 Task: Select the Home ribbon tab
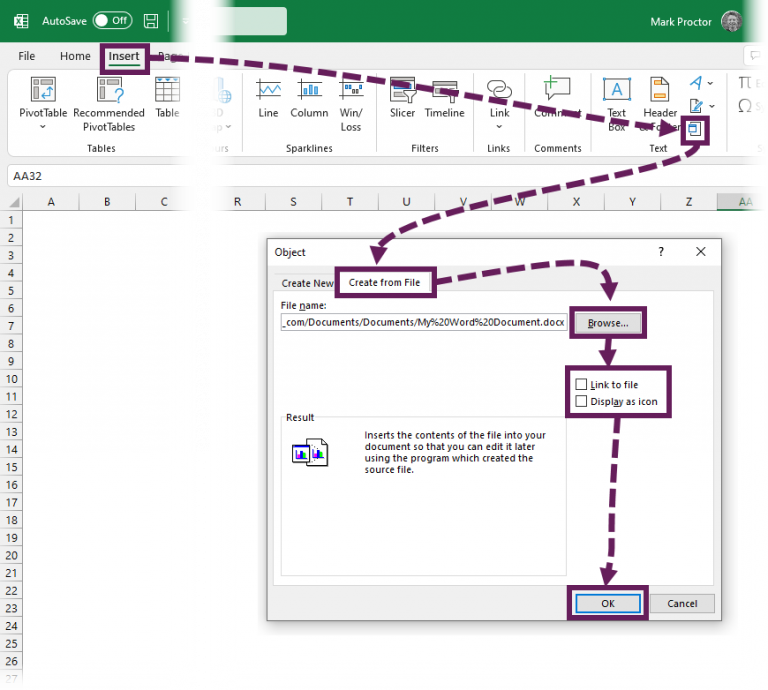click(75, 57)
